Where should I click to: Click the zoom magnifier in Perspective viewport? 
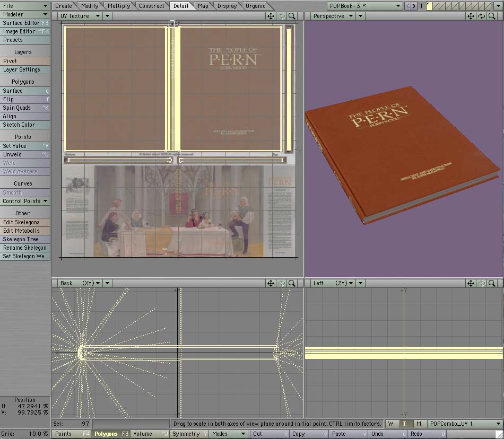(492, 16)
